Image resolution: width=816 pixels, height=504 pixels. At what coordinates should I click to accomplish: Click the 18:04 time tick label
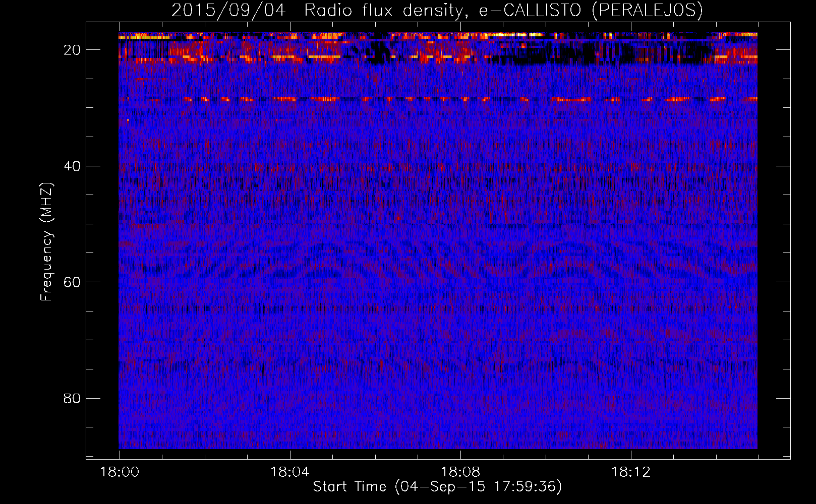290,472
